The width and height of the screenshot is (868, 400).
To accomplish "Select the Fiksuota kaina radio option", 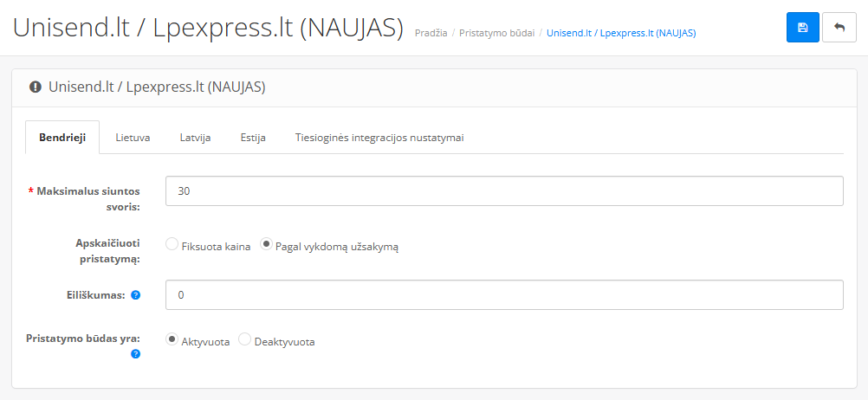I will coord(172,245).
